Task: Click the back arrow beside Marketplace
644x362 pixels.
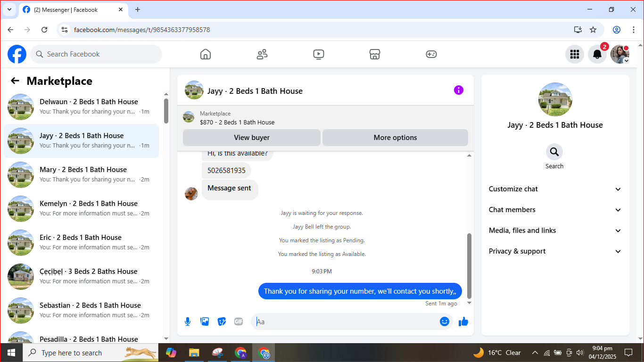Action: point(15,81)
